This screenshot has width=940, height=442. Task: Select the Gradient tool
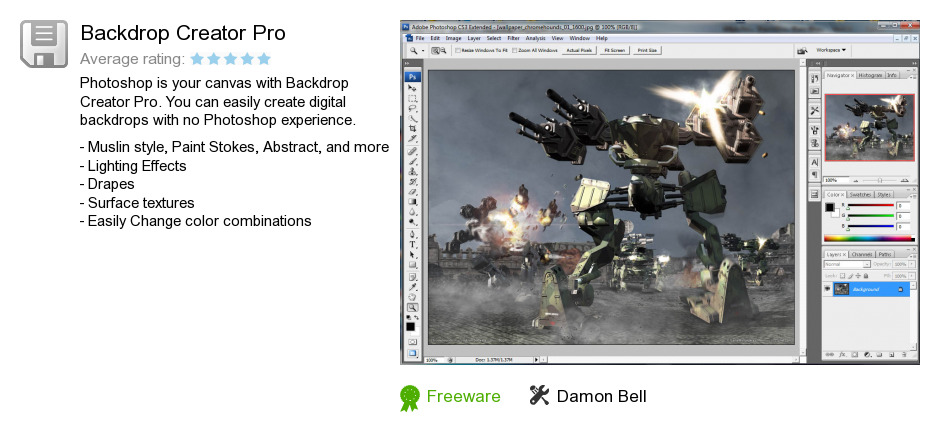pos(413,202)
